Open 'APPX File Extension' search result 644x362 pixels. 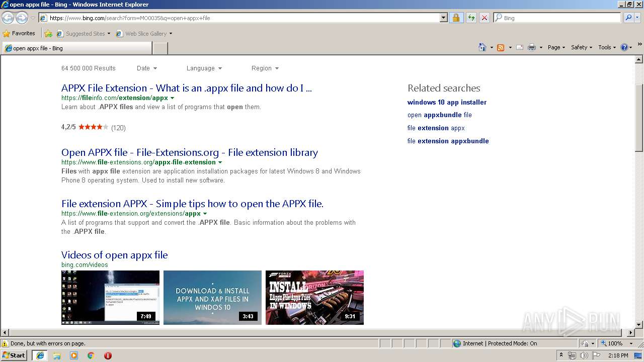187,88
